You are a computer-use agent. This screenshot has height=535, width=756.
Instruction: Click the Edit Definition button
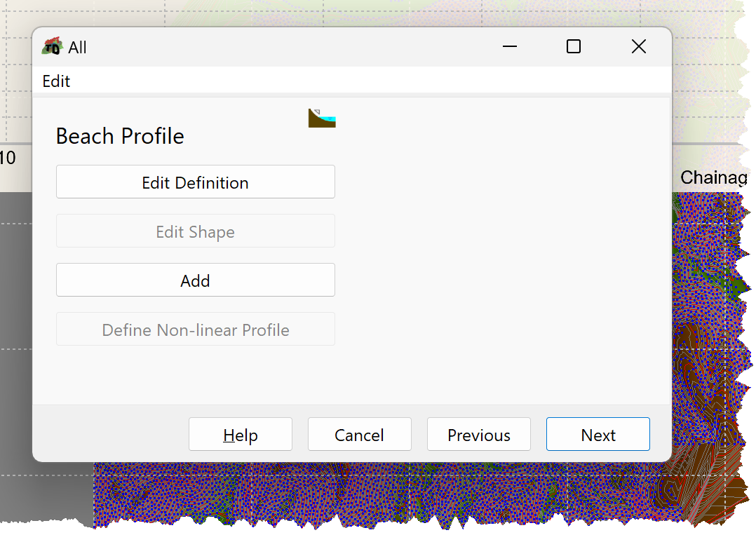pos(195,182)
